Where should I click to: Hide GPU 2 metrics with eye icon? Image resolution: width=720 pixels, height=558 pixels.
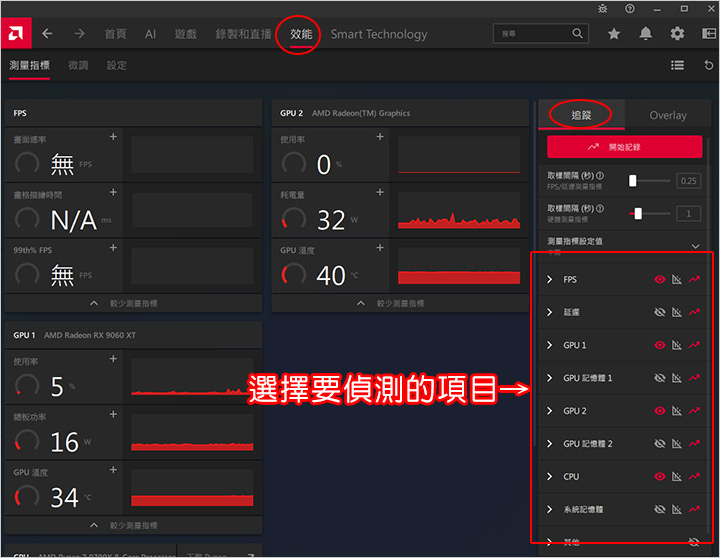click(660, 411)
